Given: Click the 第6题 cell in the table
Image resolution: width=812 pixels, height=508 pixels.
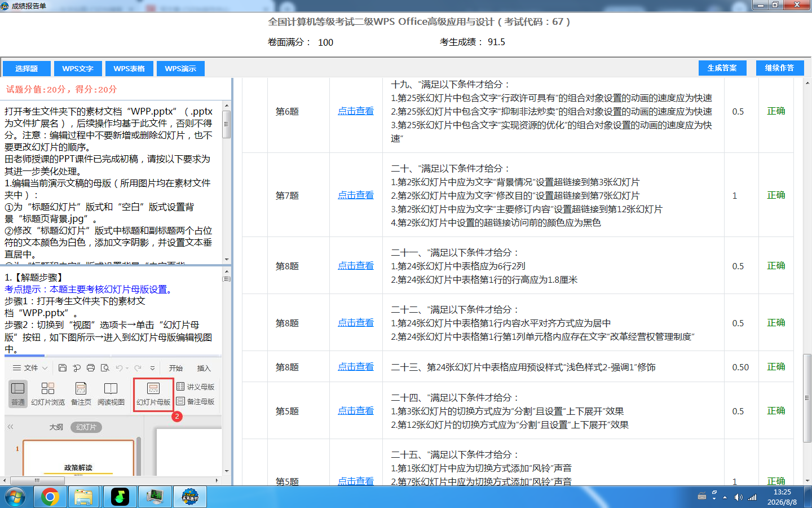Looking at the screenshot, I should (287, 111).
